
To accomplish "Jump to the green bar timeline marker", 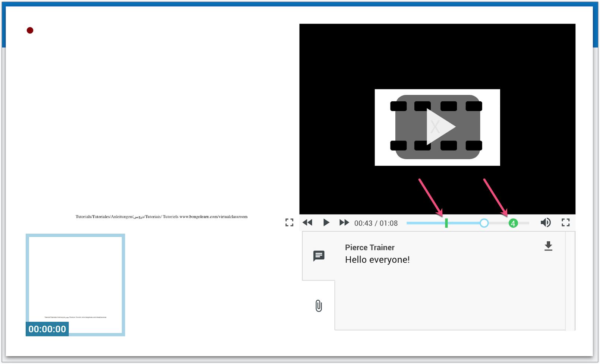I will 446,223.
